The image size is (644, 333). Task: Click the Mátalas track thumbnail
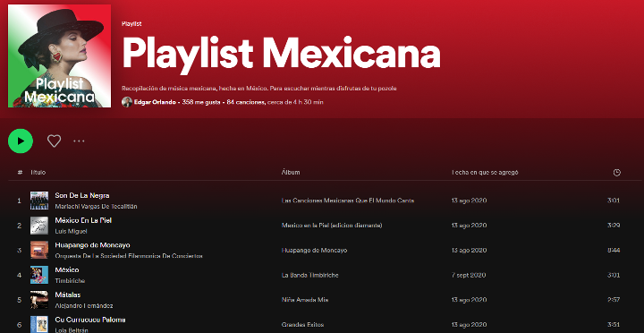pyautogui.click(x=39, y=300)
